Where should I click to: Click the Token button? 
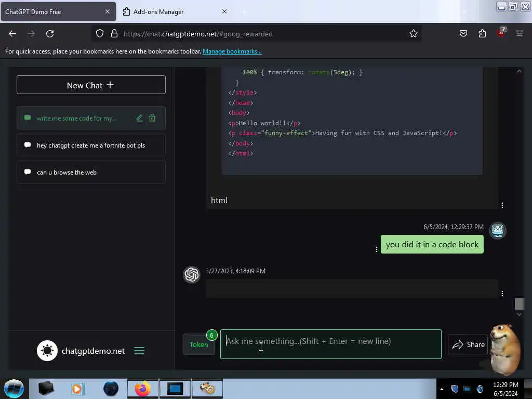click(199, 344)
